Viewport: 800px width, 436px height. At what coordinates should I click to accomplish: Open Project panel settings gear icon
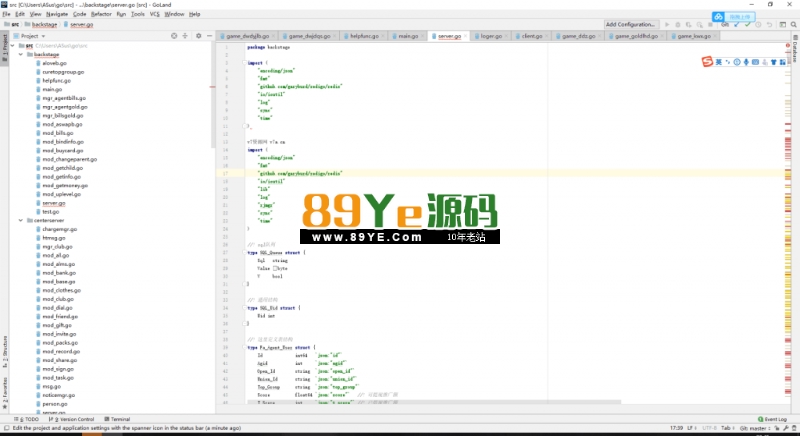198,36
